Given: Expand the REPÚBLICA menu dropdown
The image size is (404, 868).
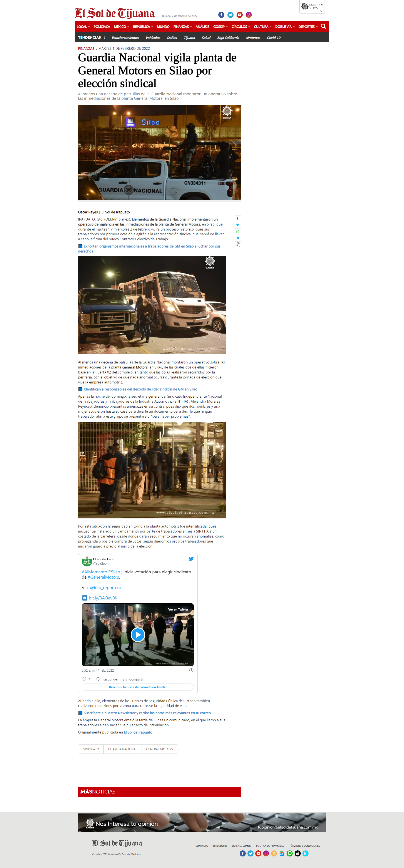Looking at the screenshot, I should 143,27.
